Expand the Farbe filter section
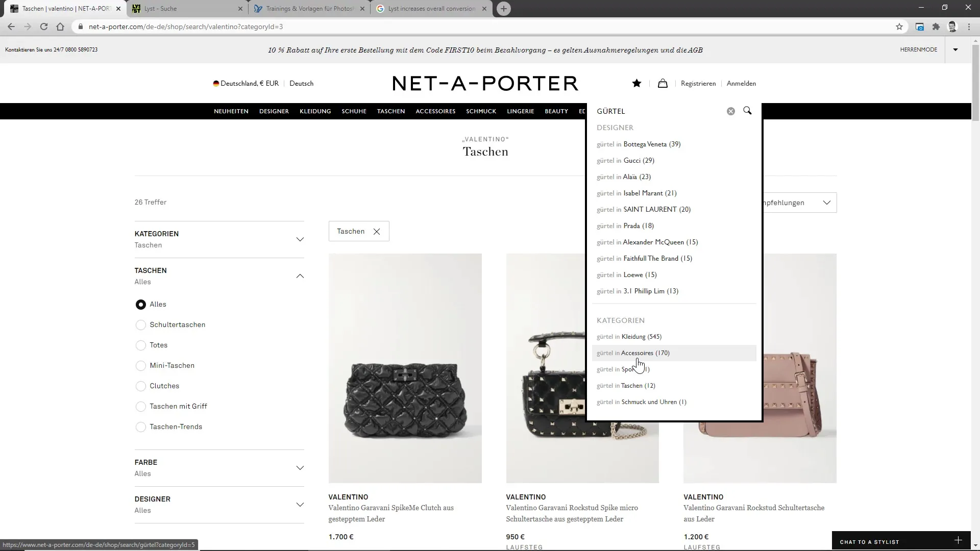 click(x=219, y=468)
